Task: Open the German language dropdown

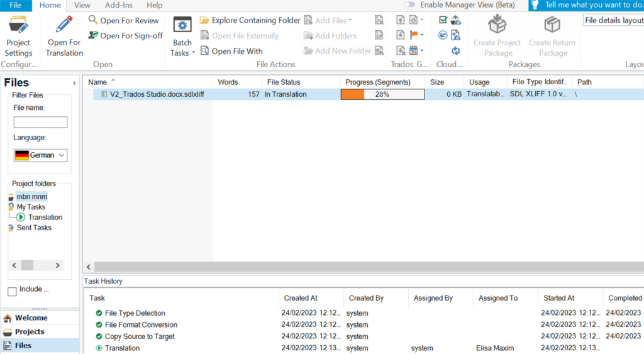Action: click(40, 155)
